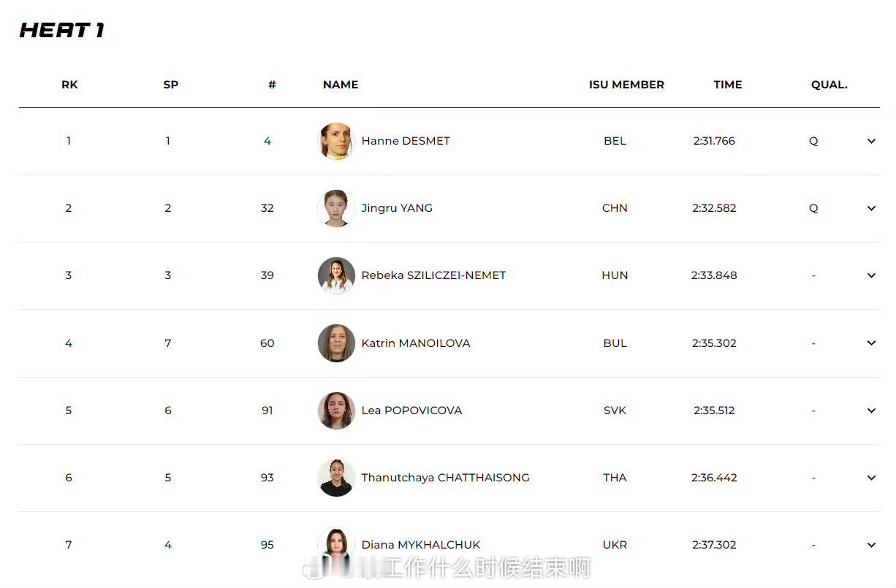Image resolution: width=896 pixels, height=588 pixels.
Task: Click Hanne DESMET's profile photo
Action: coord(336,141)
